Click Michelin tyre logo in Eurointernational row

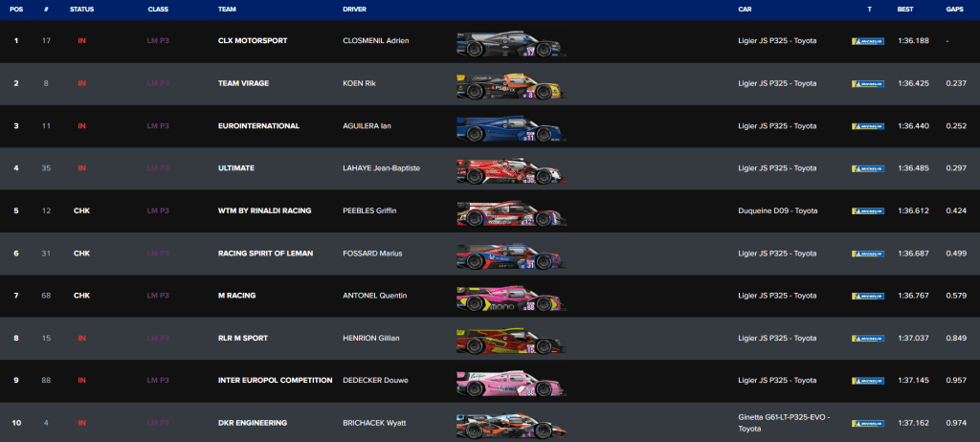coord(867,126)
